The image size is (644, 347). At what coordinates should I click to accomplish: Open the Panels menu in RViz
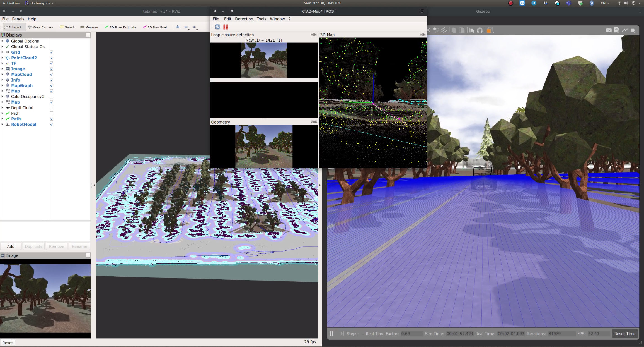coord(18,19)
